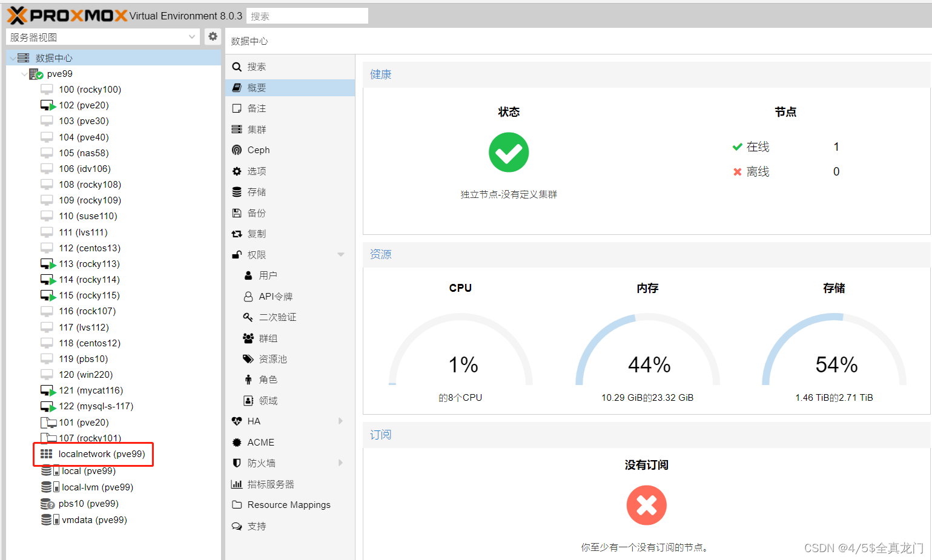Select local-lvm (pve99) storage
932x560 pixels.
tap(97, 487)
